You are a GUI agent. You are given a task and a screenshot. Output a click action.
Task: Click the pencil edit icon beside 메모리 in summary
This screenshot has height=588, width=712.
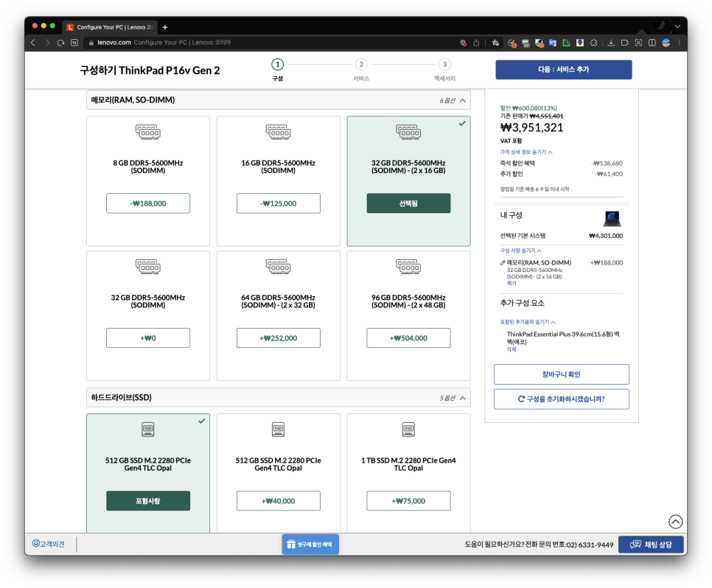point(503,262)
